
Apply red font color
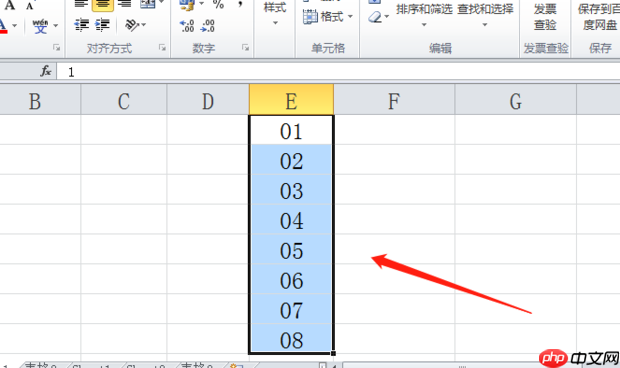click(3, 26)
